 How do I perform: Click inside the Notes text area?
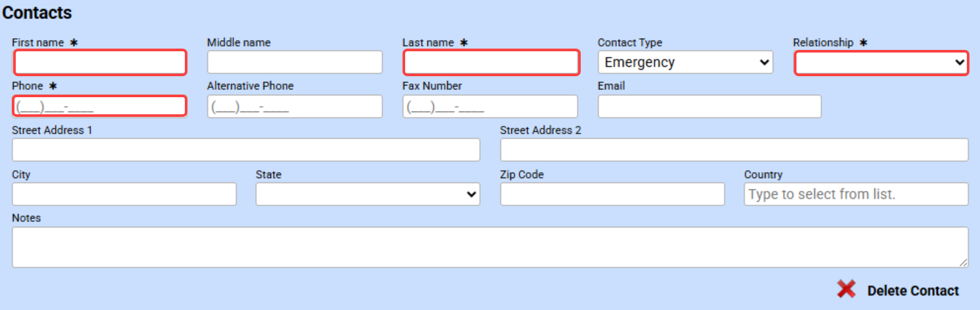point(489,247)
